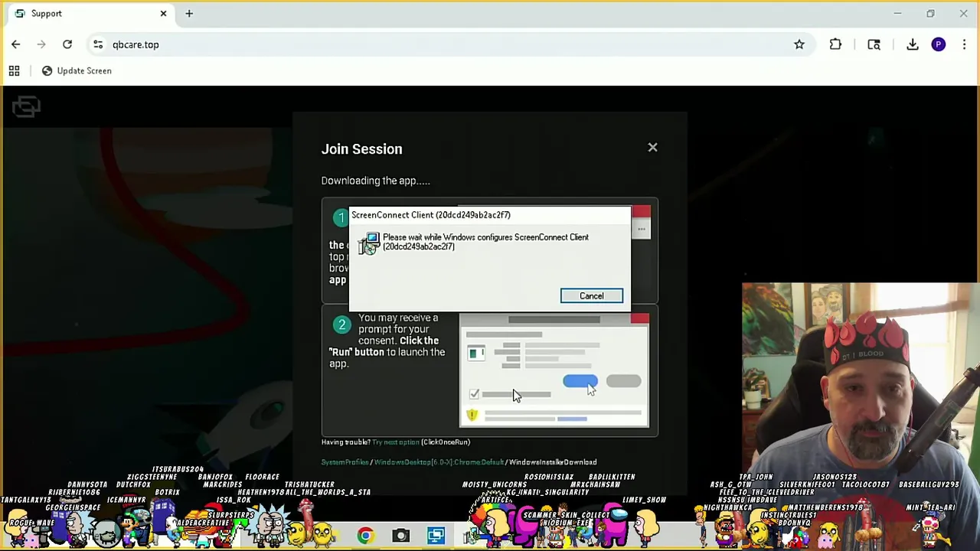The image size is (980, 551).
Task: Open the Chrome downloads icon
Action: [x=913, y=44]
